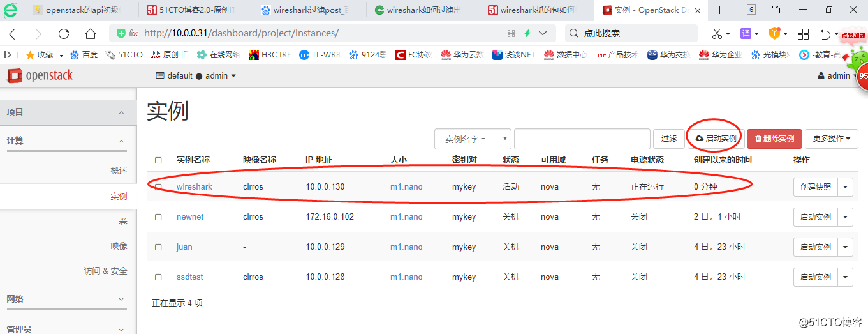Open 映像 in the sidebar

coord(119,246)
